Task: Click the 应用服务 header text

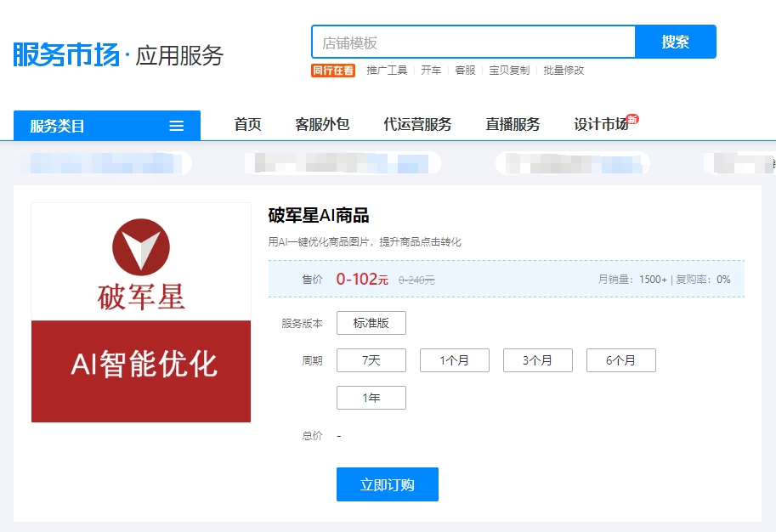Action: click(x=179, y=55)
